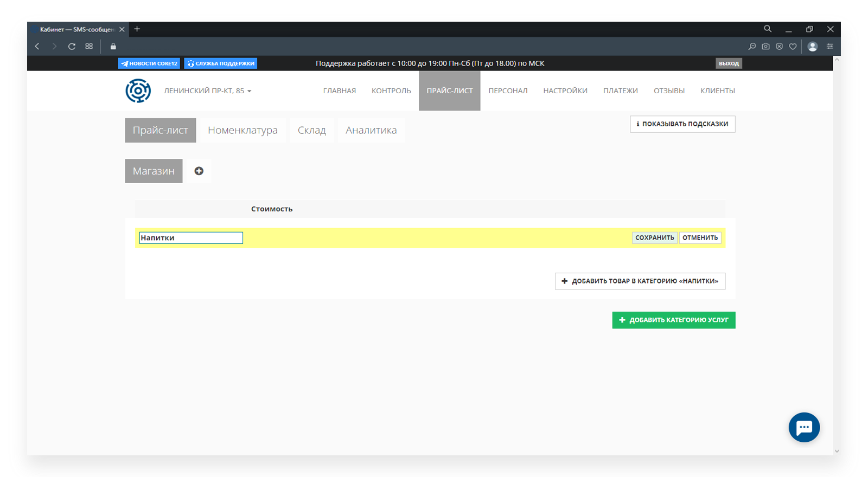Click the ad blocker shield icon
Viewport: 868px width, 477px height.
coord(779,47)
